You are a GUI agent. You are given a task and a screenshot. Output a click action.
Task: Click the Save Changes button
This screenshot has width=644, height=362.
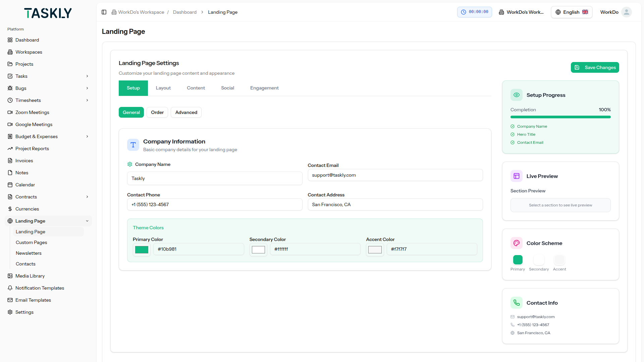click(x=595, y=67)
